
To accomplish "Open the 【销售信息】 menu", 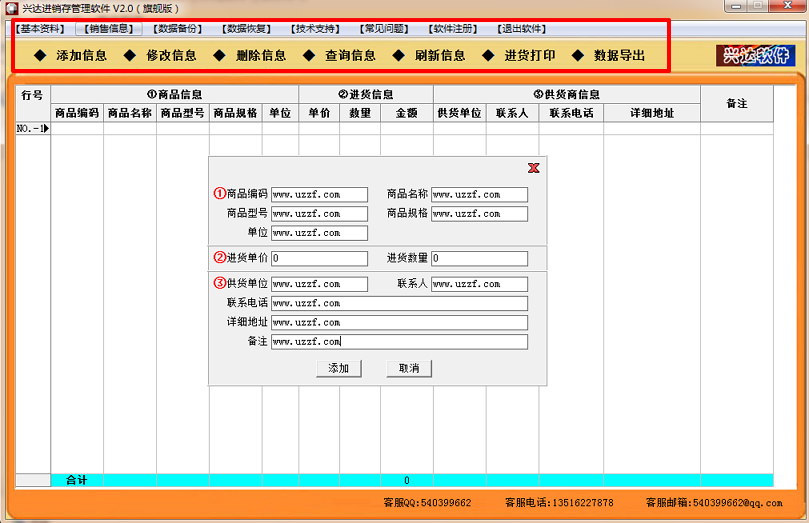I will pyautogui.click(x=109, y=29).
